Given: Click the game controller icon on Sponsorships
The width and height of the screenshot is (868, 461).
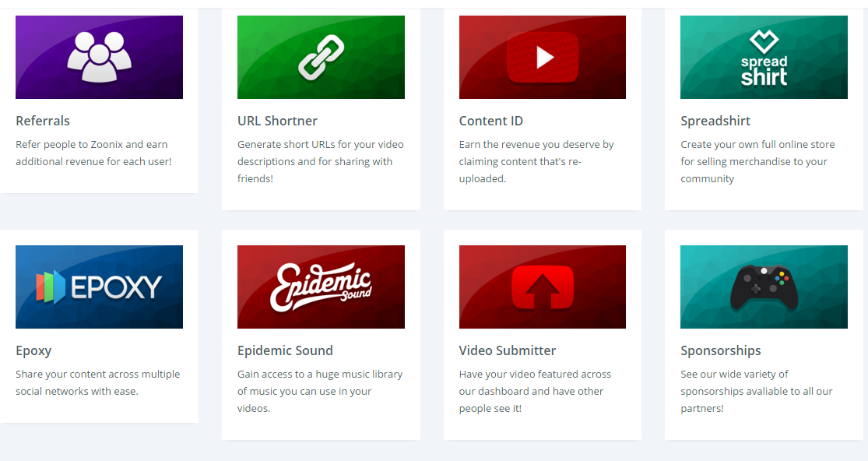Looking at the screenshot, I should point(764,288).
